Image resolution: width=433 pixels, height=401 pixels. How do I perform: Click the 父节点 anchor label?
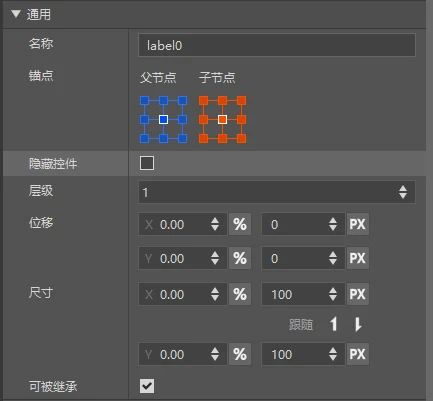click(x=158, y=78)
